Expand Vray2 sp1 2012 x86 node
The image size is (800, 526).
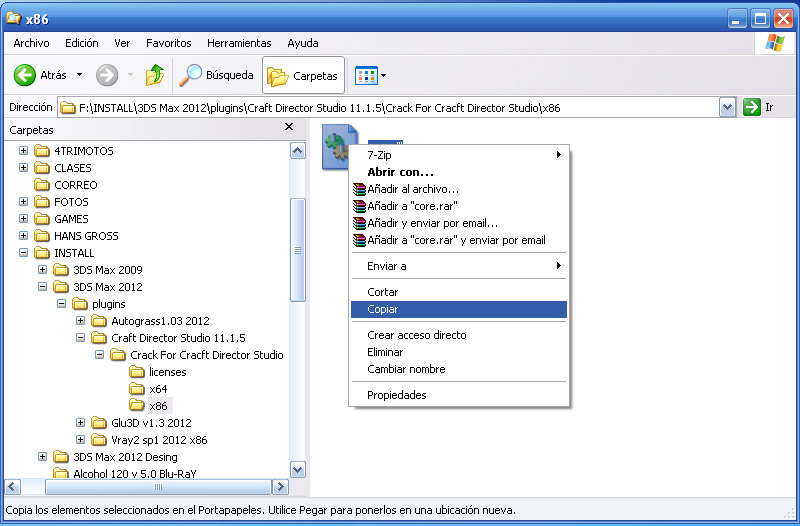[x=80, y=439]
